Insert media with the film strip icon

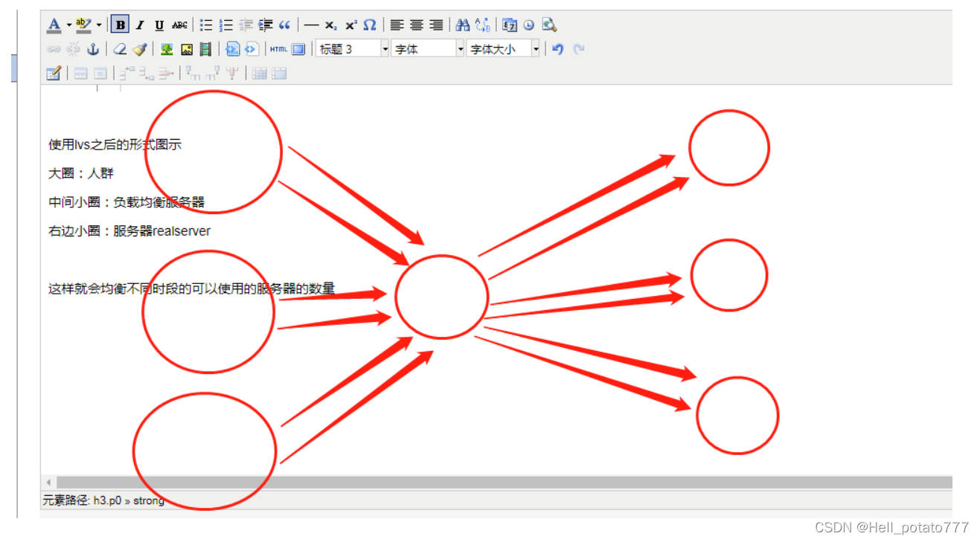click(x=206, y=50)
